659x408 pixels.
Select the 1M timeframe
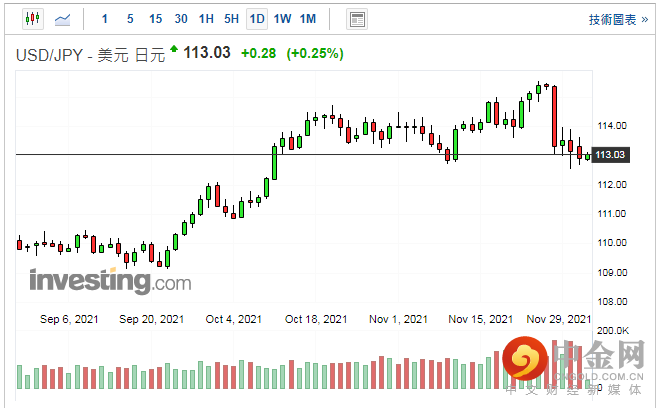click(x=308, y=19)
